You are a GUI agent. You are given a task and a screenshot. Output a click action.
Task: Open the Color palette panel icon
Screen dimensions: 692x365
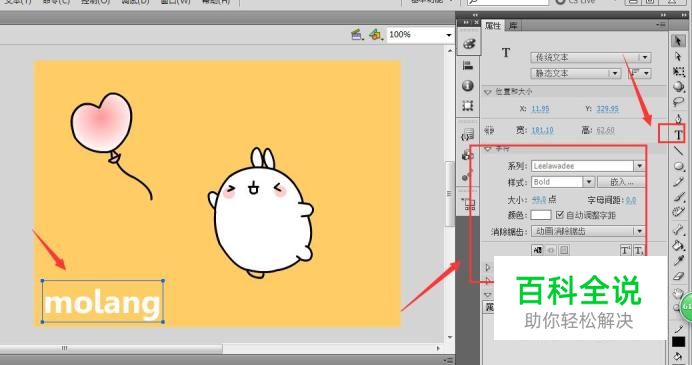click(x=469, y=43)
